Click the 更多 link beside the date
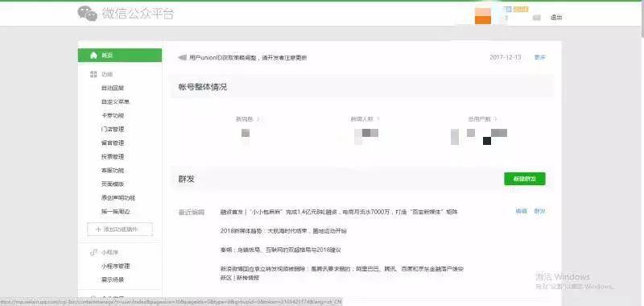Image resolution: width=644 pixels, height=306 pixels. click(539, 57)
